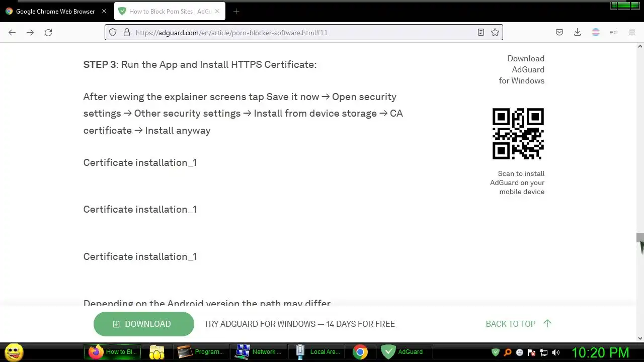
Task: Click the vertical scrollbar thumb
Action: click(x=640, y=237)
